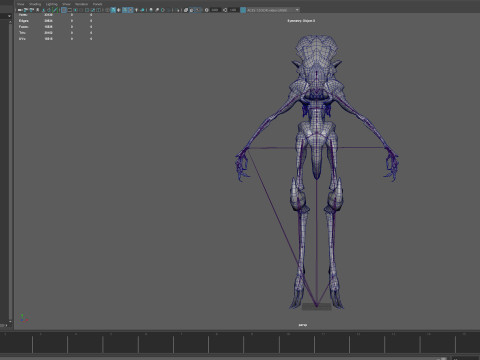Click the 'UVs' poly count label

[22, 39]
